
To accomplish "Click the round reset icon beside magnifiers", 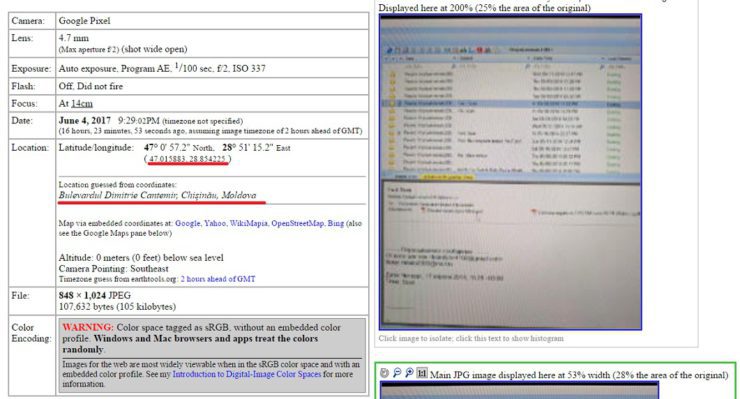I will 385,373.
